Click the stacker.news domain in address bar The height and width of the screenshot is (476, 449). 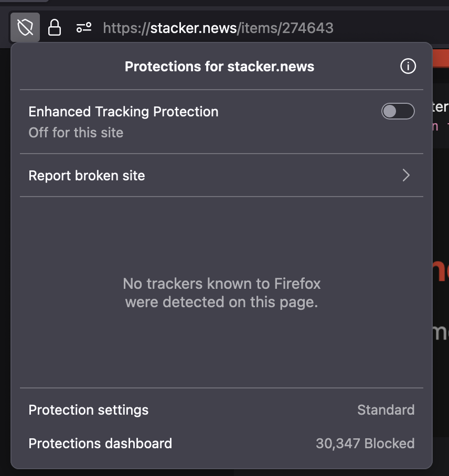194,28
